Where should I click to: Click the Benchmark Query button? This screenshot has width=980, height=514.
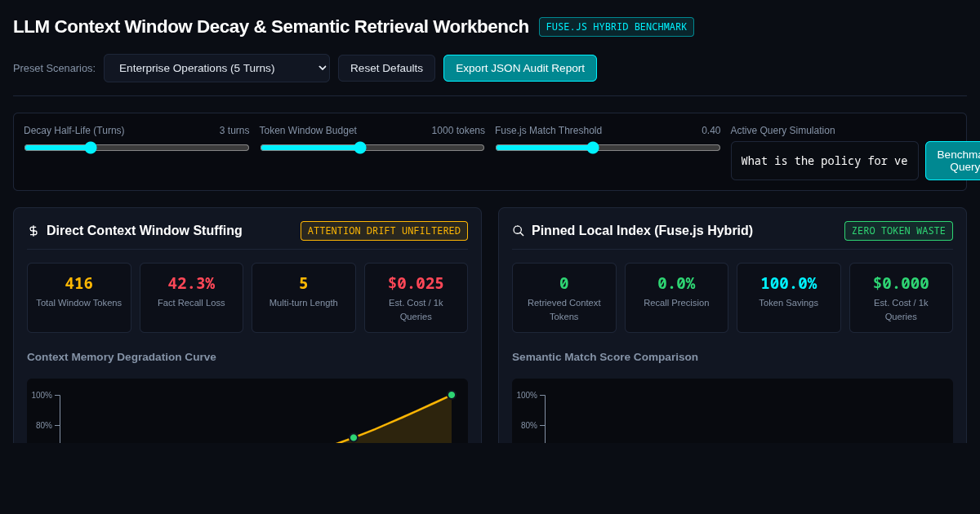coord(953,161)
